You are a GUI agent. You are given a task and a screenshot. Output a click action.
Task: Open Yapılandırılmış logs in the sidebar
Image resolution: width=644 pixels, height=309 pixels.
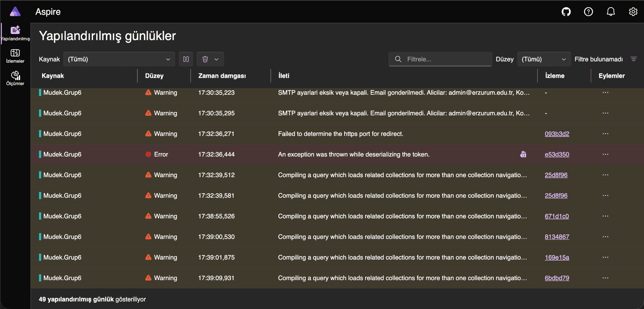pos(15,33)
